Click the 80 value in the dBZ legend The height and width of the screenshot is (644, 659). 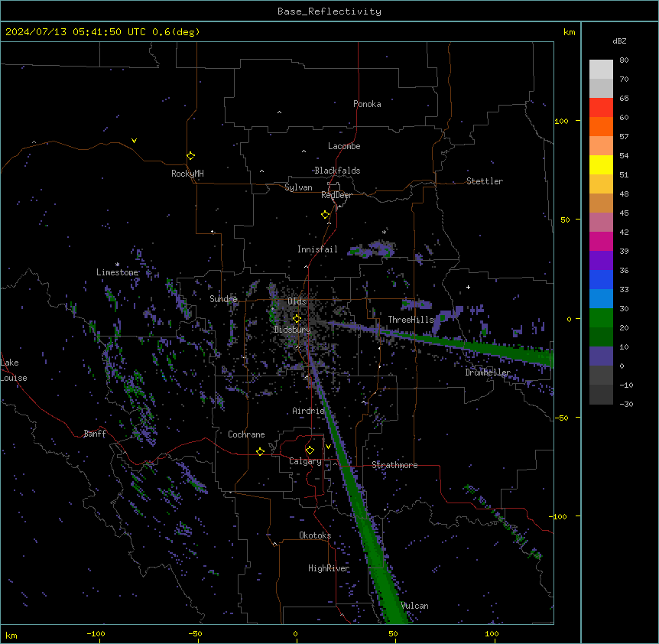624,60
